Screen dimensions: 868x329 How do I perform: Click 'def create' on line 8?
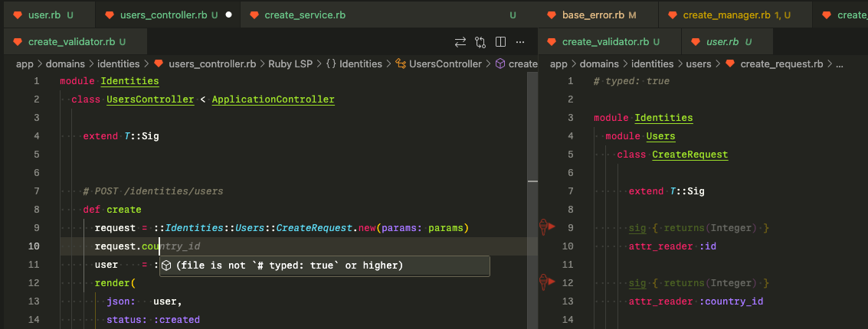click(113, 210)
